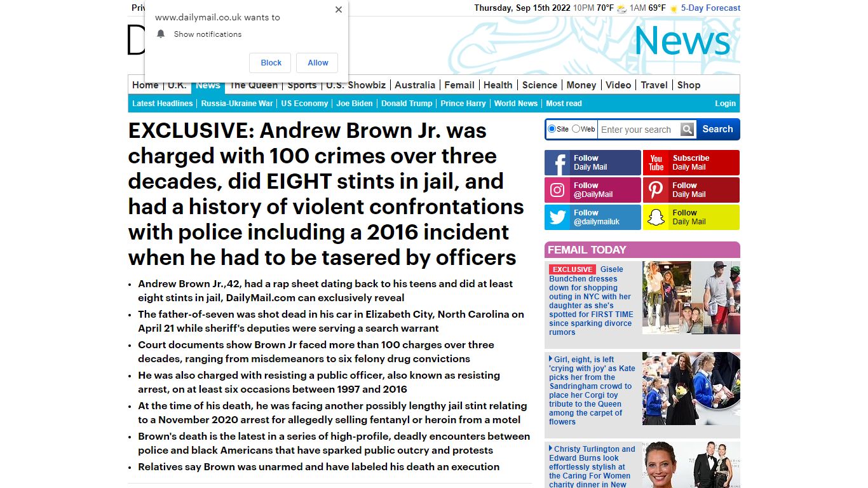Image resolution: width=868 pixels, height=488 pixels.
Task: Open the Video section tab
Action: click(618, 85)
